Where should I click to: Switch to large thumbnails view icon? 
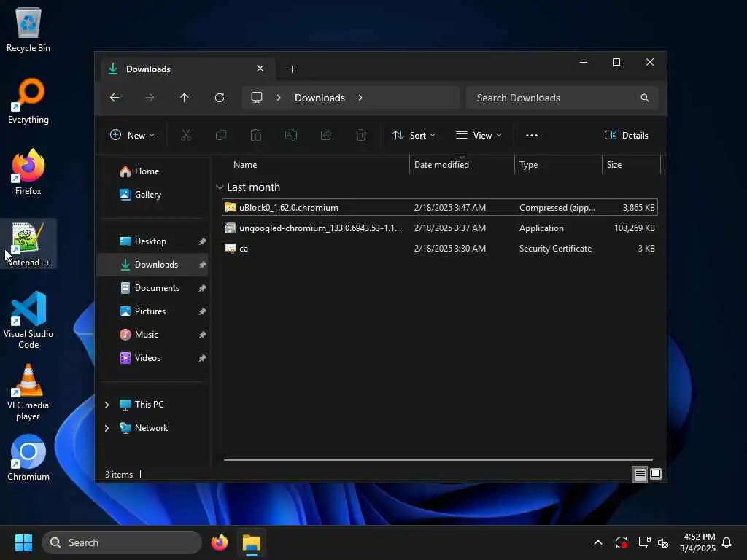click(x=656, y=474)
